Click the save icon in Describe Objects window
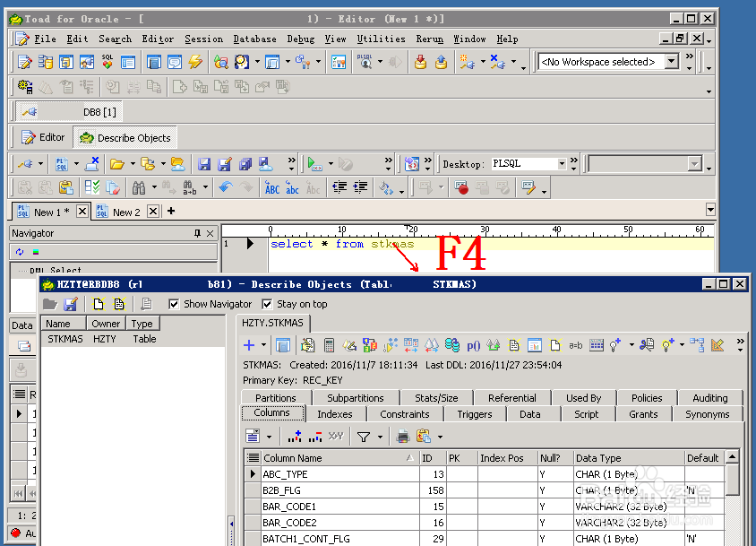The width and height of the screenshot is (756, 546). click(71, 304)
